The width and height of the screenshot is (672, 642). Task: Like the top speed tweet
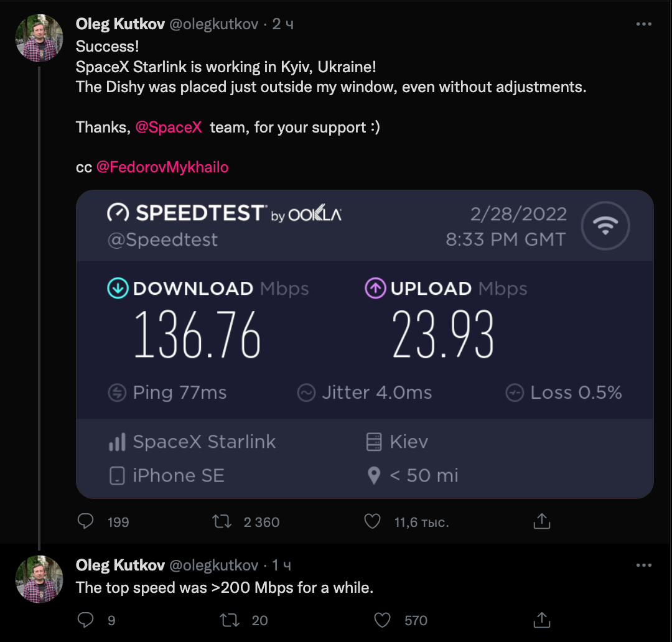[382, 620]
